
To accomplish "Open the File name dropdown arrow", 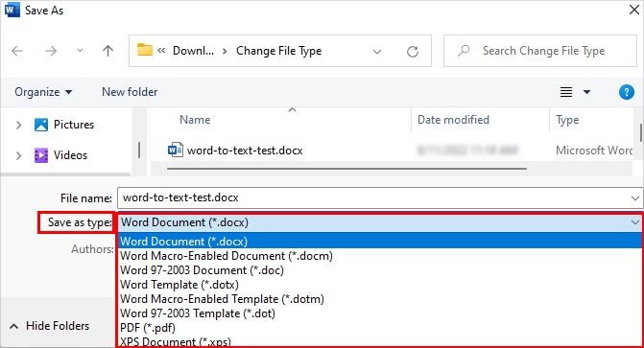I will pyautogui.click(x=635, y=198).
